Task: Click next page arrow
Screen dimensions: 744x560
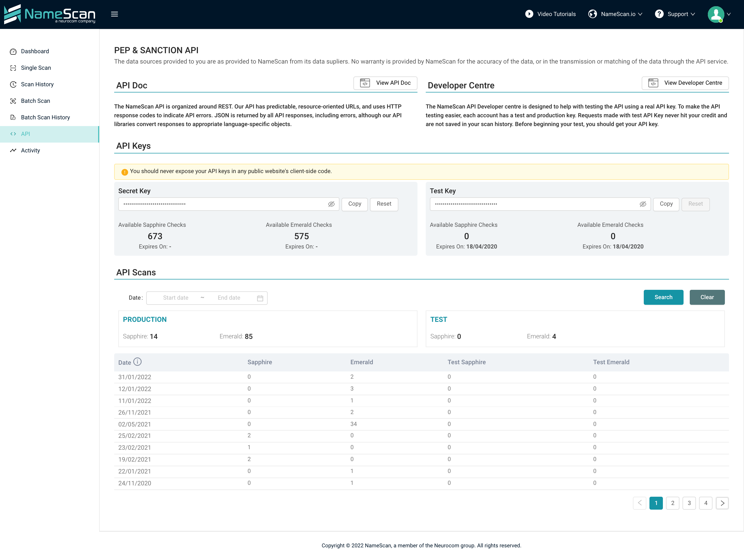Action: pyautogui.click(x=722, y=503)
